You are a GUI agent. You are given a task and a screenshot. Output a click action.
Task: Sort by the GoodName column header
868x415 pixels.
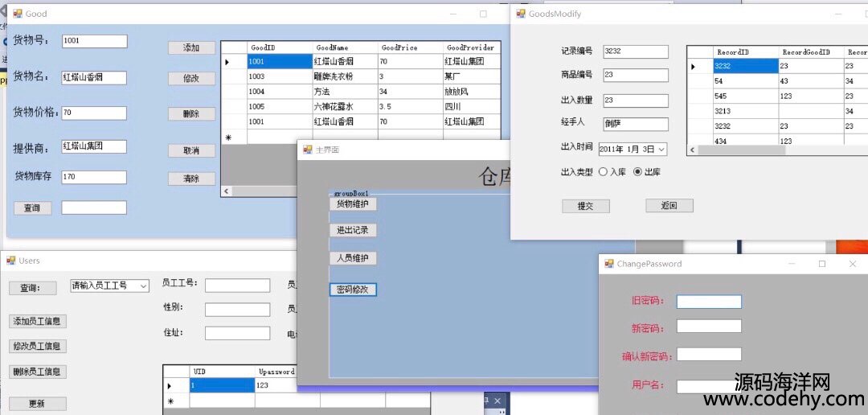tap(344, 48)
